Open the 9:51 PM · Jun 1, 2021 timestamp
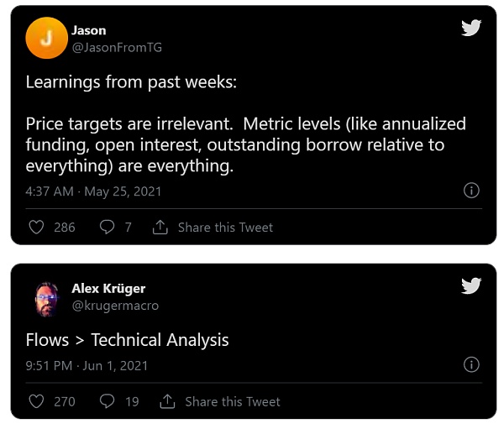The height and width of the screenshot is (429, 504). tap(87, 366)
